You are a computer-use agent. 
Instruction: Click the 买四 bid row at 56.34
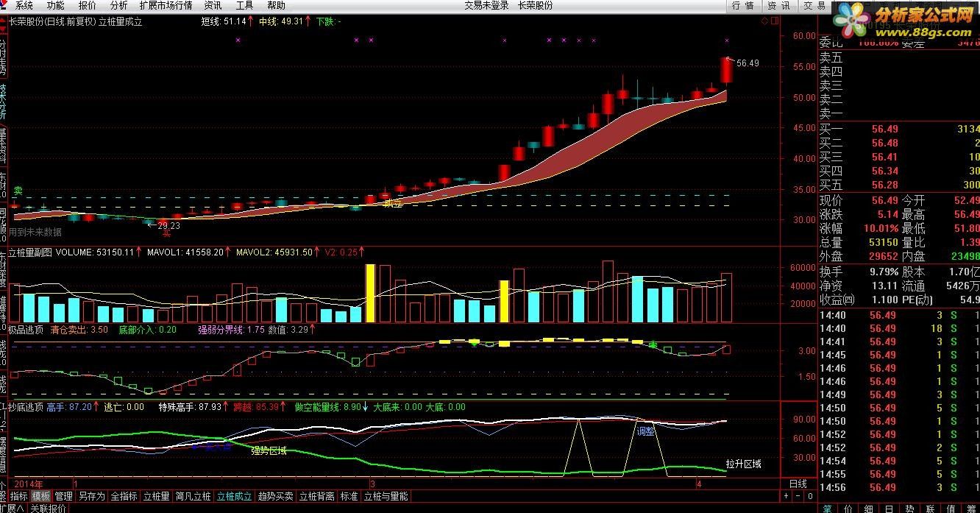coord(899,171)
